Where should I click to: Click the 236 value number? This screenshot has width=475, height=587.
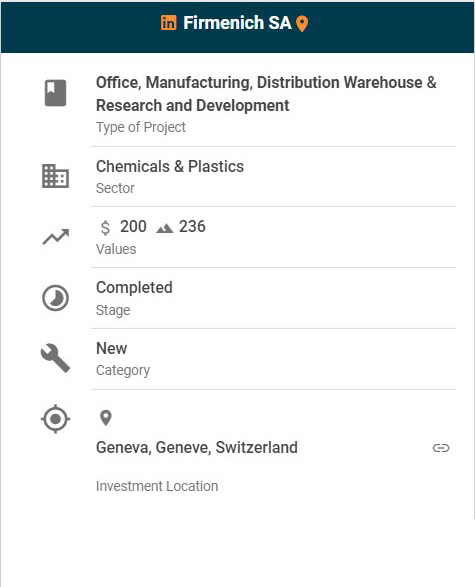(192, 226)
